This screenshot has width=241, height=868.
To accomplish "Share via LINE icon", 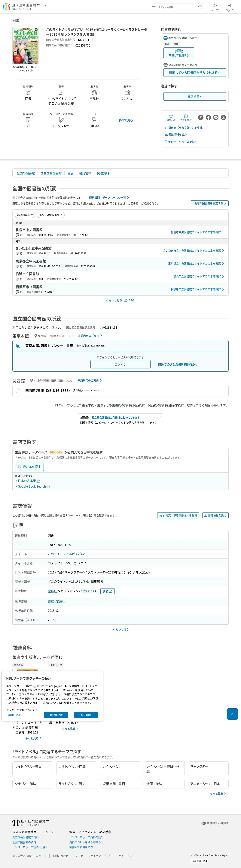I will pyautogui.click(x=216, y=117).
